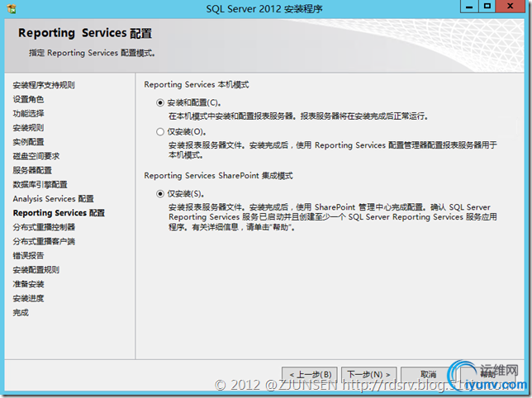Open the 安装程序支持规则 step in sidebar
532x398 pixels.
point(44,85)
